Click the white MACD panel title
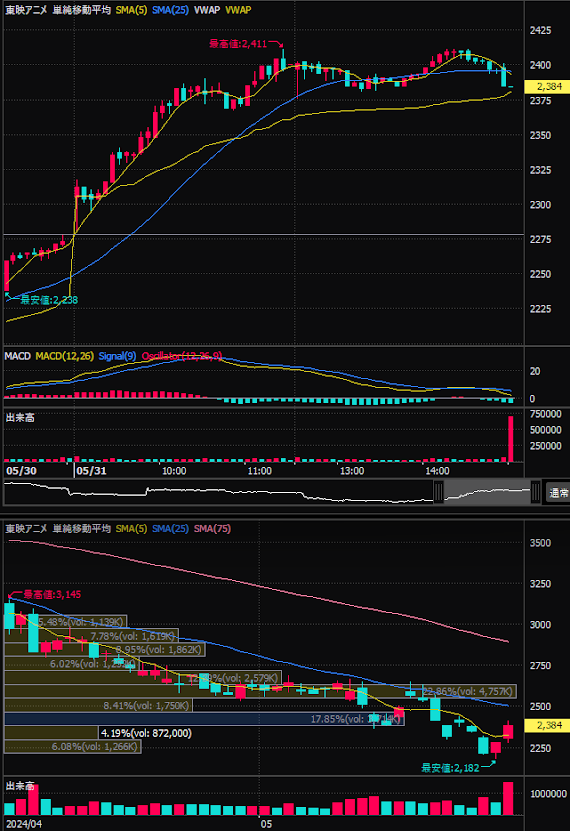This screenshot has height=831, width=570. tap(17, 356)
